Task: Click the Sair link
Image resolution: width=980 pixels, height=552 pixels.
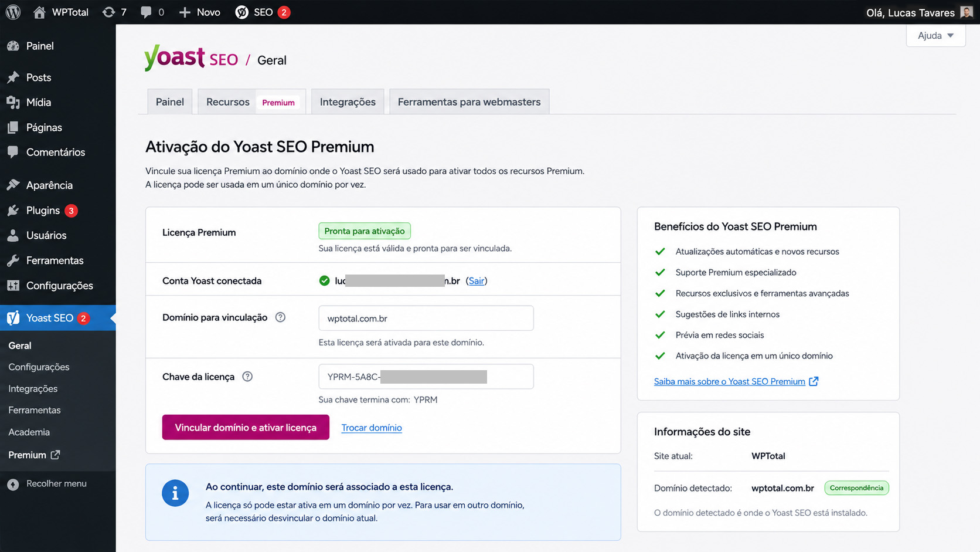Action: (477, 281)
